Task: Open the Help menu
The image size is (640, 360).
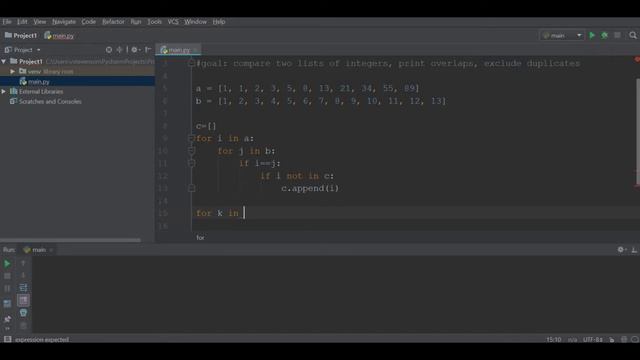Action: tap(219, 22)
